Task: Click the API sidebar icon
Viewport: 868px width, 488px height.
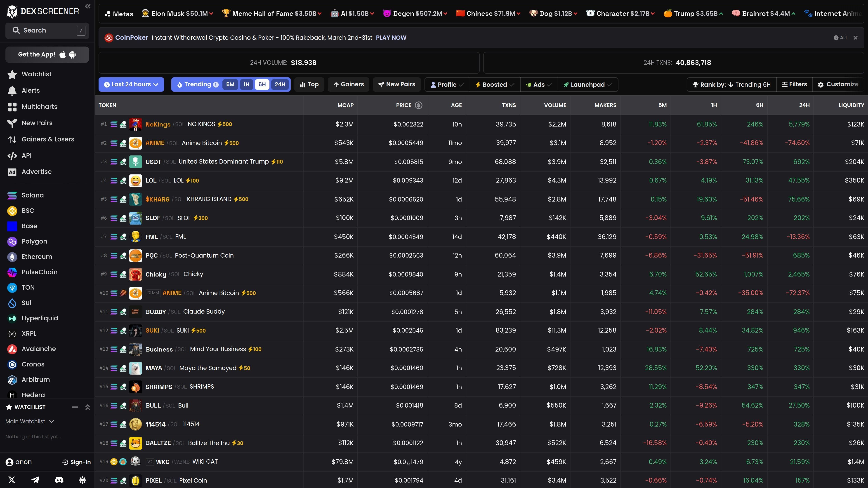Action: (x=12, y=155)
